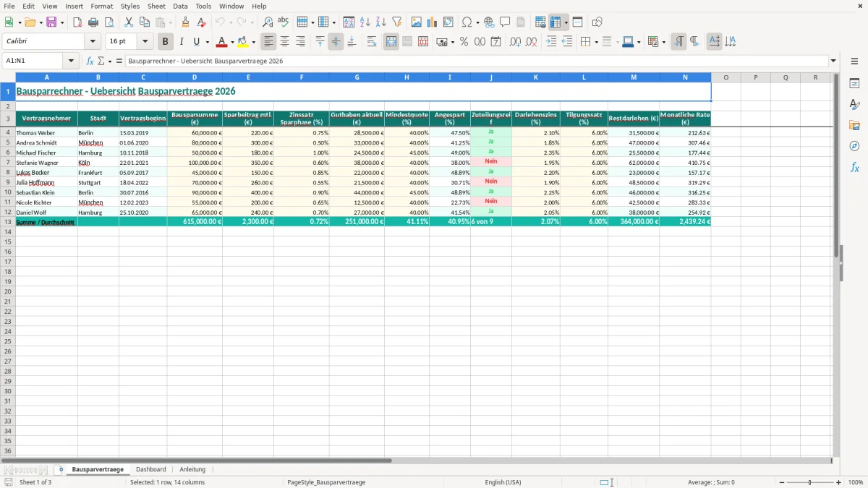Click the Format as Date icon
The width and height of the screenshot is (868, 488).
coord(495,42)
